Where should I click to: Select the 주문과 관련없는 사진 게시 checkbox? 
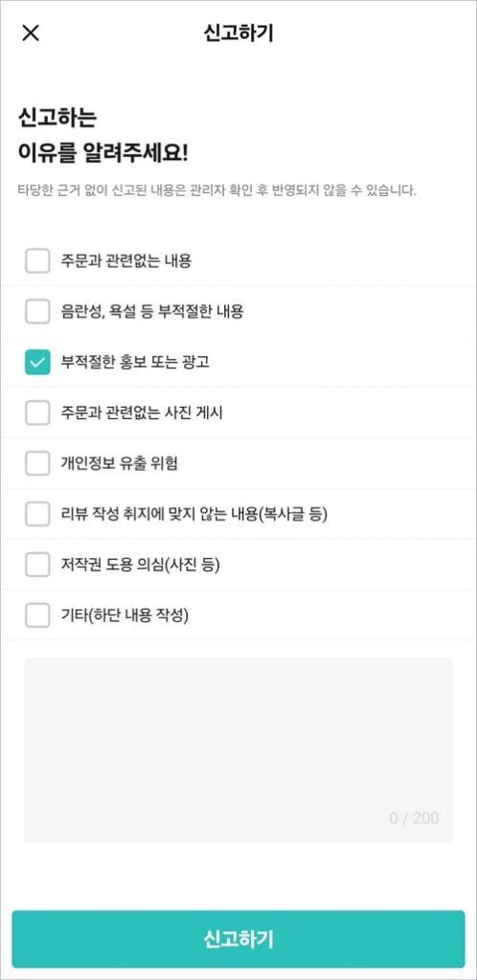(37, 412)
